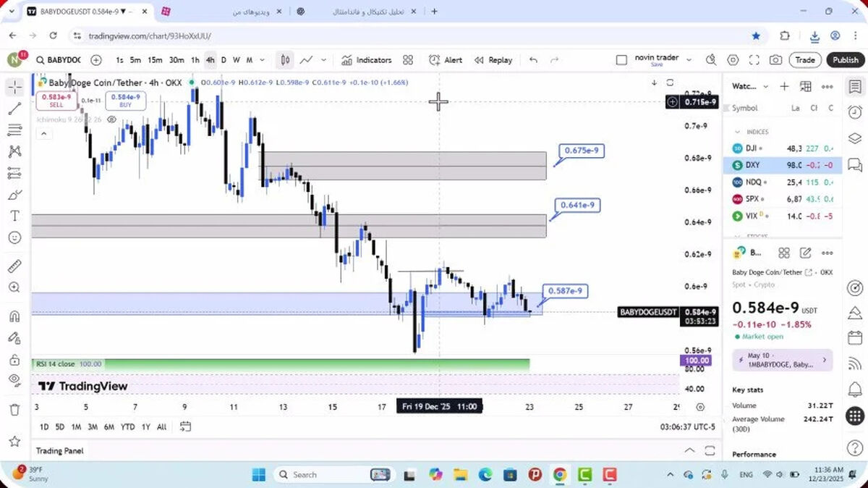Lock all drawing tools
The image size is (868, 488).
coord(14,359)
